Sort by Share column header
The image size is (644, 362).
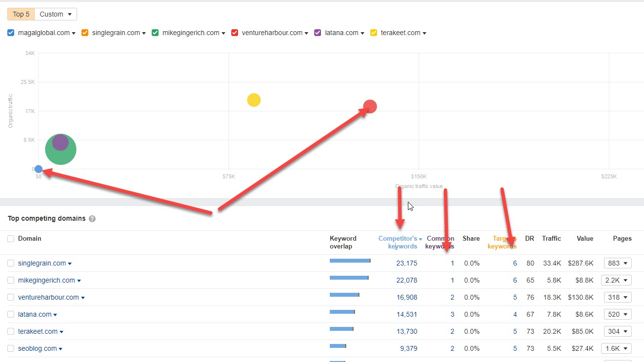[471, 239]
